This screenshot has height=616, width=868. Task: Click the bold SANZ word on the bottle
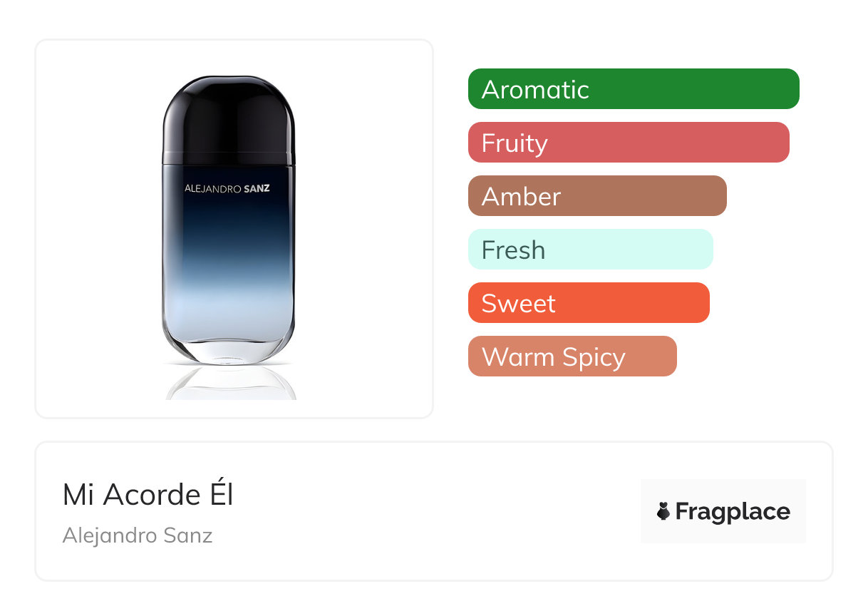[256, 189]
